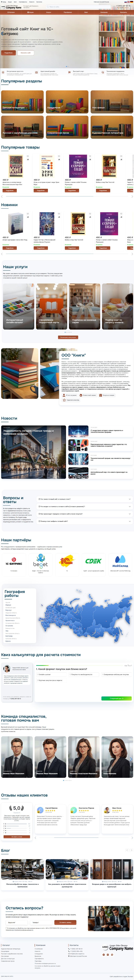The height and width of the screenshot is (980, 134).
Task: Go to previous blog posts arrow
Action: click(127, 850)
